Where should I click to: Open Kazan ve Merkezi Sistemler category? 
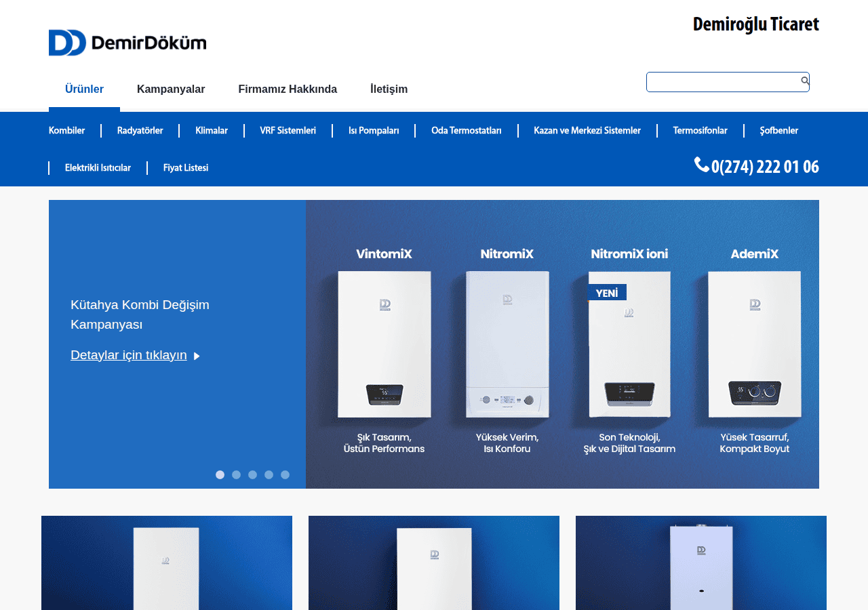587,131
